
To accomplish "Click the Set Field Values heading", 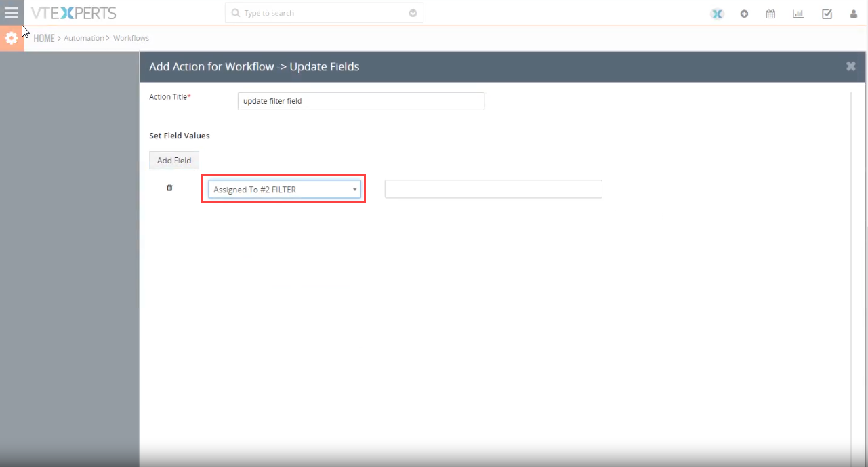I will [180, 136].
